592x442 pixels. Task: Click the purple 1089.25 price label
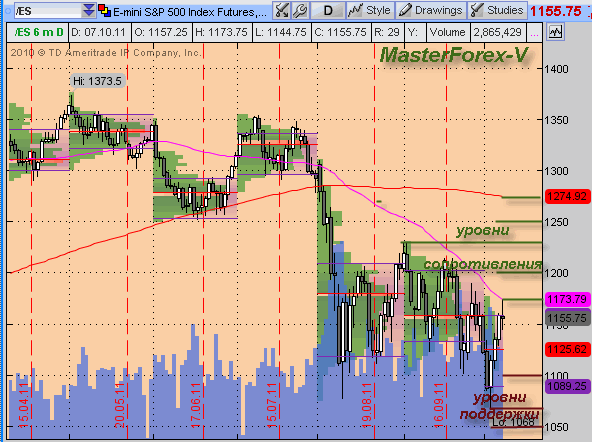coord(567,386)
